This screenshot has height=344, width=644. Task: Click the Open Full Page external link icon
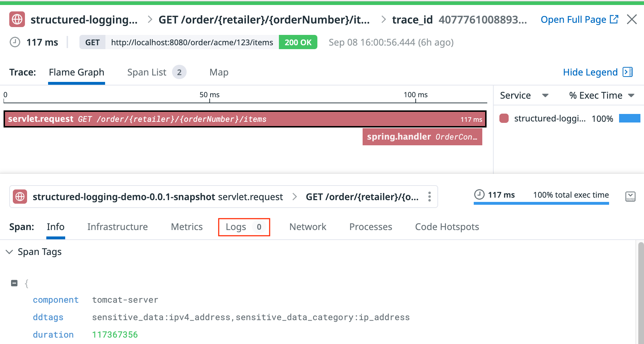614,19
